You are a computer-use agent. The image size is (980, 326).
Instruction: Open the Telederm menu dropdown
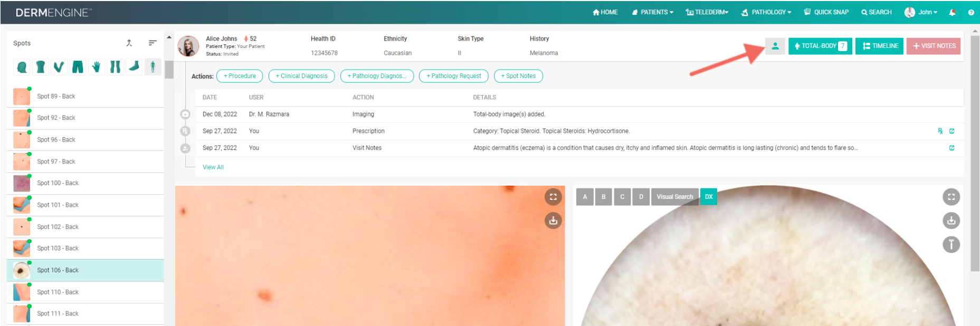click(707, 12)
